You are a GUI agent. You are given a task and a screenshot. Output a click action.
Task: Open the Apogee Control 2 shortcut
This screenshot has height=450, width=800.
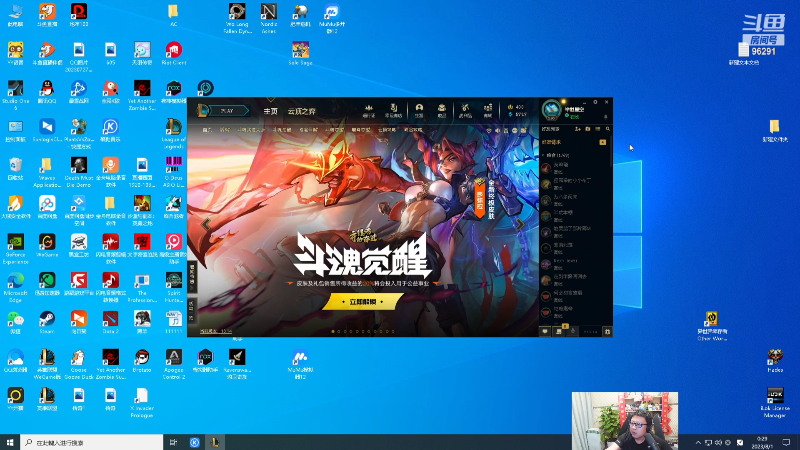pos(173,364)
